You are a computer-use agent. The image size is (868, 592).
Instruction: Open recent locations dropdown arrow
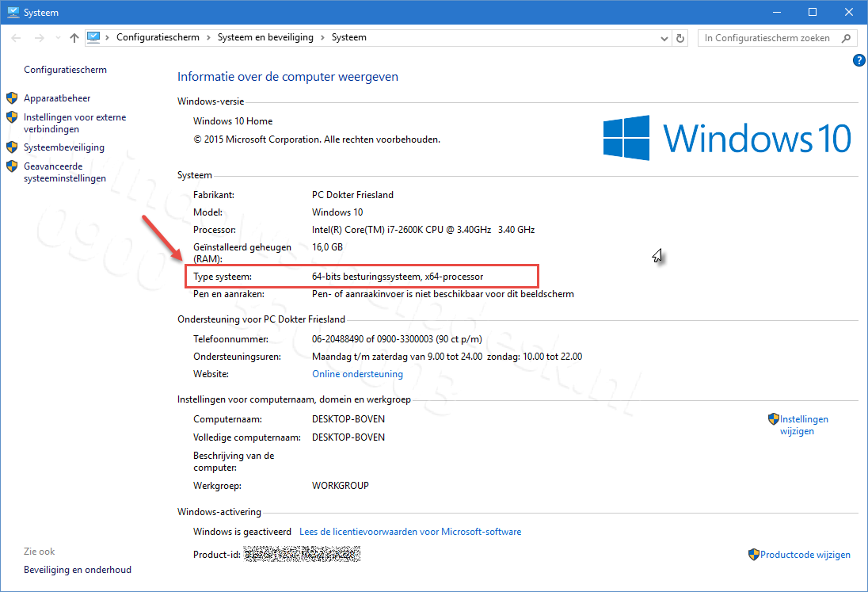58,38
